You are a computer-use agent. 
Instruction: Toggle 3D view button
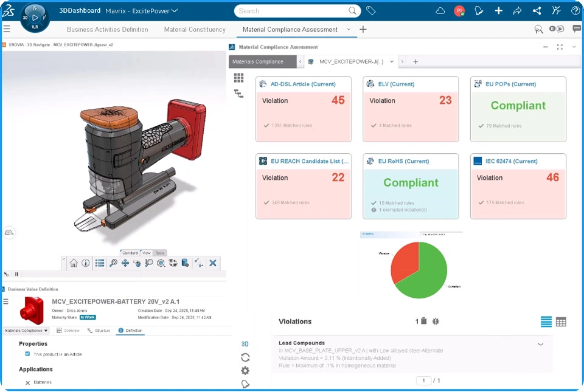tap(245, 344)
